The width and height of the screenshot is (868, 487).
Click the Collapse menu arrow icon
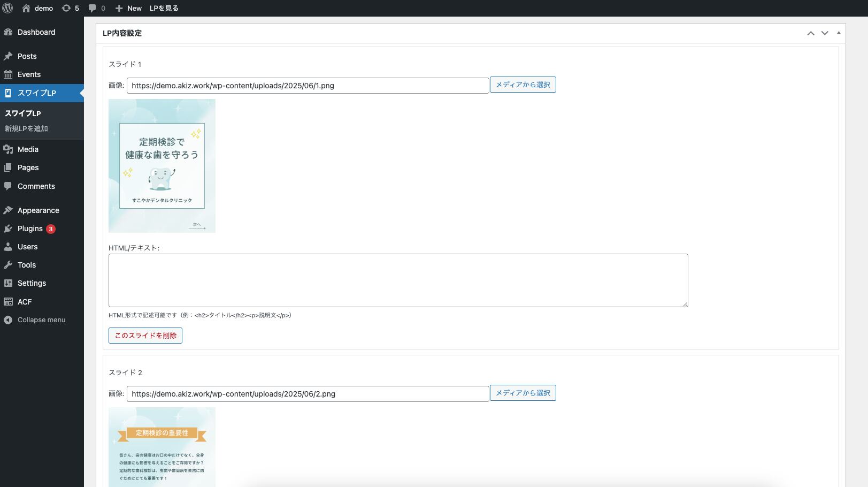[x=8, y=320]
